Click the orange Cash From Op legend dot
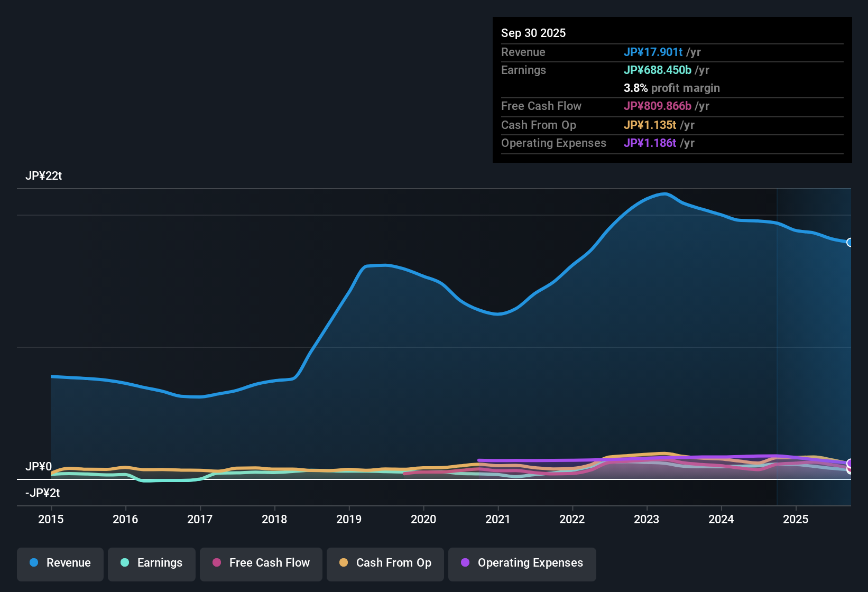Image resolution: width=868 pixels, height=592 pixels. [x=344, y=563]
